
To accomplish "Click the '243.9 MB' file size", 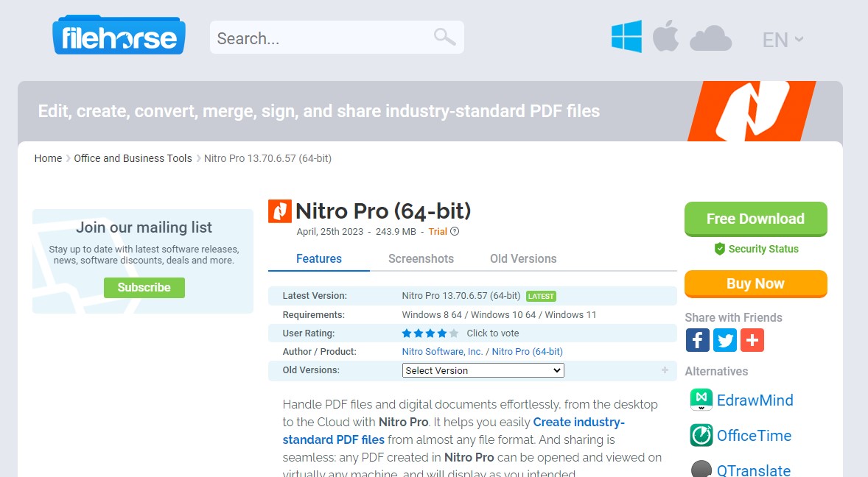I will pyautogui.click(x=396, y=232).
